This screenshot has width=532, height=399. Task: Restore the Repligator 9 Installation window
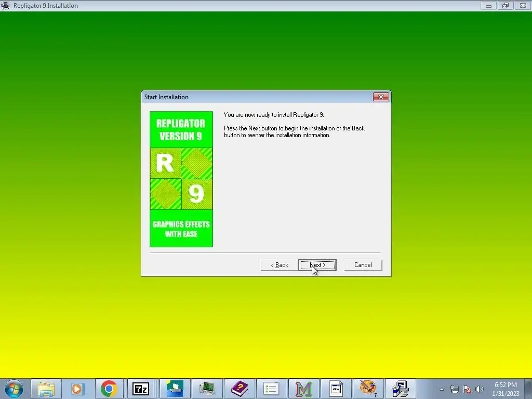pyautogui.click(x=506, y=5)
